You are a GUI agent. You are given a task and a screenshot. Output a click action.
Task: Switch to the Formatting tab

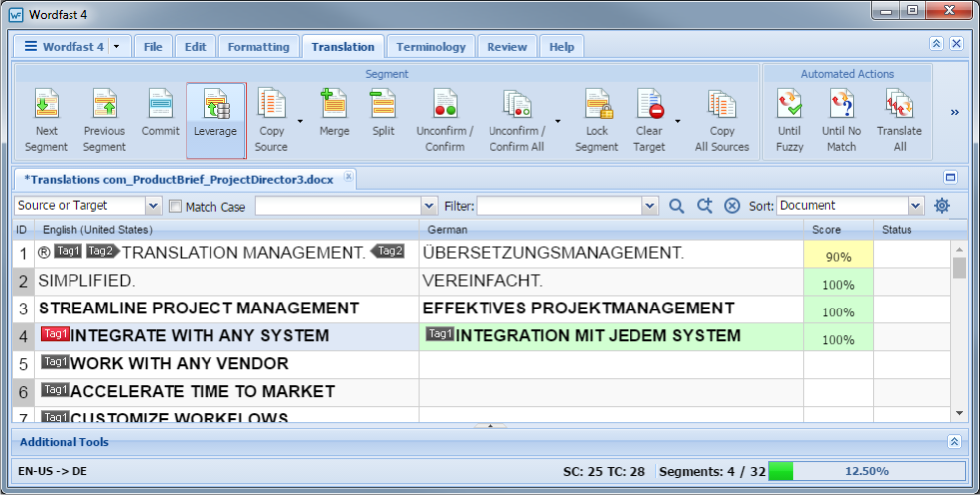259,47
